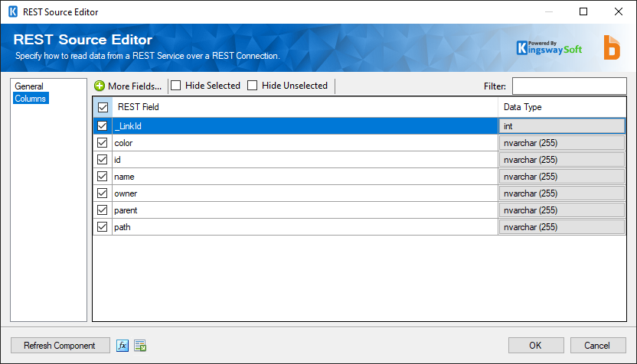Screen dimensions: 637x364
Task: Click the Data Type column header
Action: coord(562,107)
